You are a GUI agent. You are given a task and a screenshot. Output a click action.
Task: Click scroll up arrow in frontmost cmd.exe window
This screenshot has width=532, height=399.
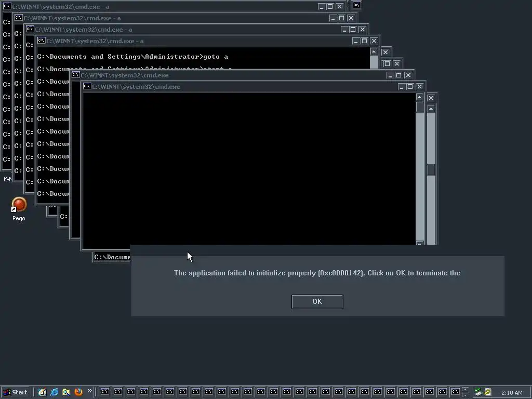pos(420,97)
